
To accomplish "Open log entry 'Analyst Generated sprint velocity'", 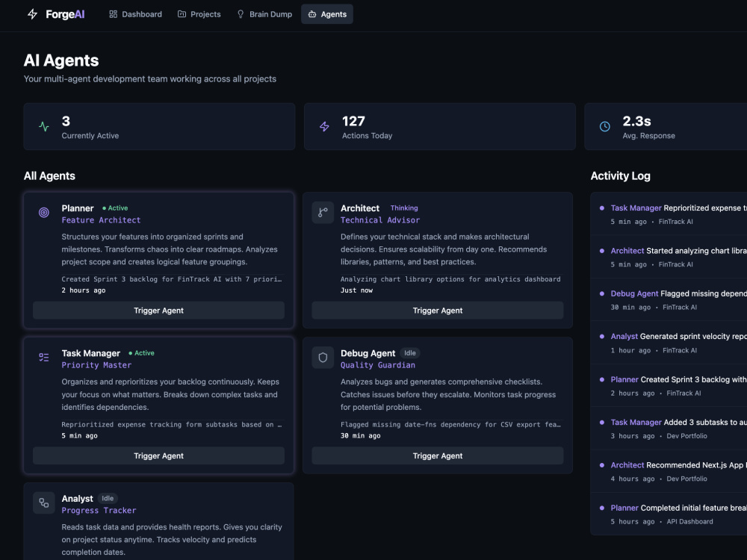I will click(x=669, y=343).
